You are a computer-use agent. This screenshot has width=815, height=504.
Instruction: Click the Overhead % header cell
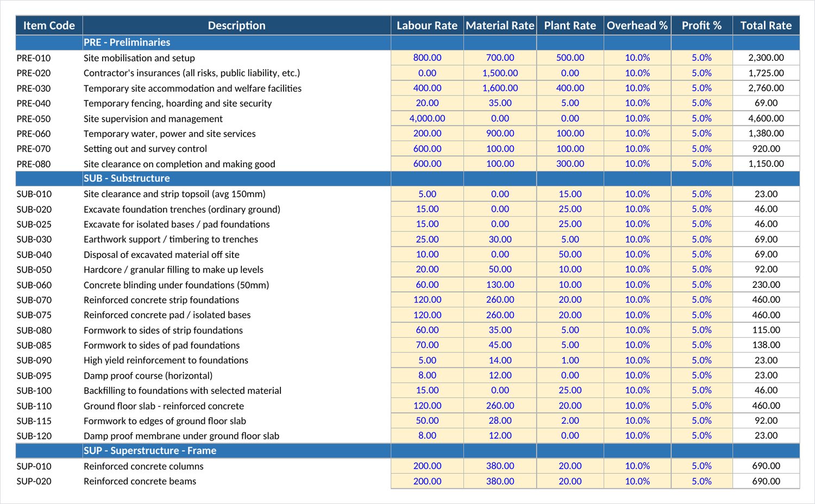pyautogui.click(x=637, y=26)
